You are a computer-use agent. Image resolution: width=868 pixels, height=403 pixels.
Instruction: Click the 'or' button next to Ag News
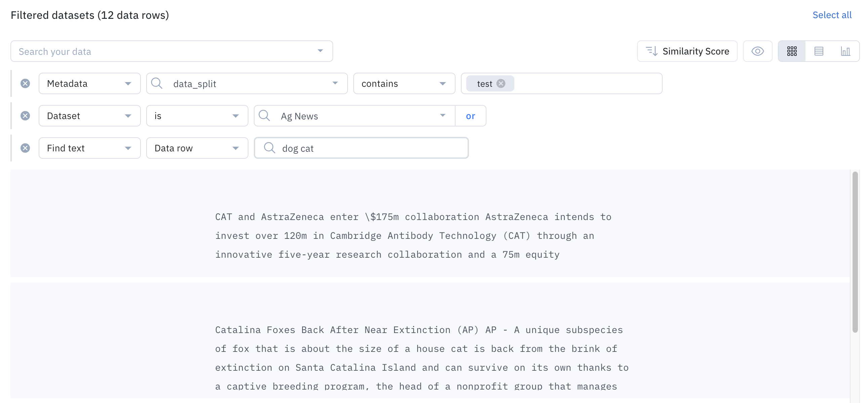(470, 116)
